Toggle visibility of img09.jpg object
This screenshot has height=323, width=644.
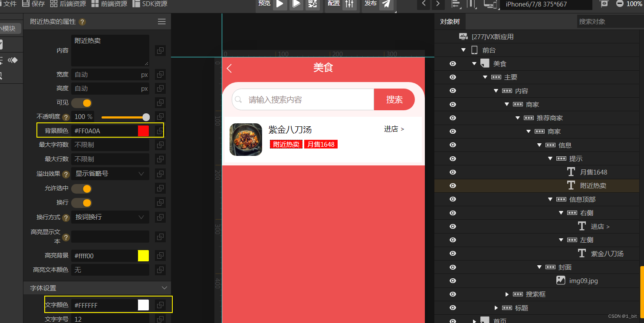[x=453, y=281]
